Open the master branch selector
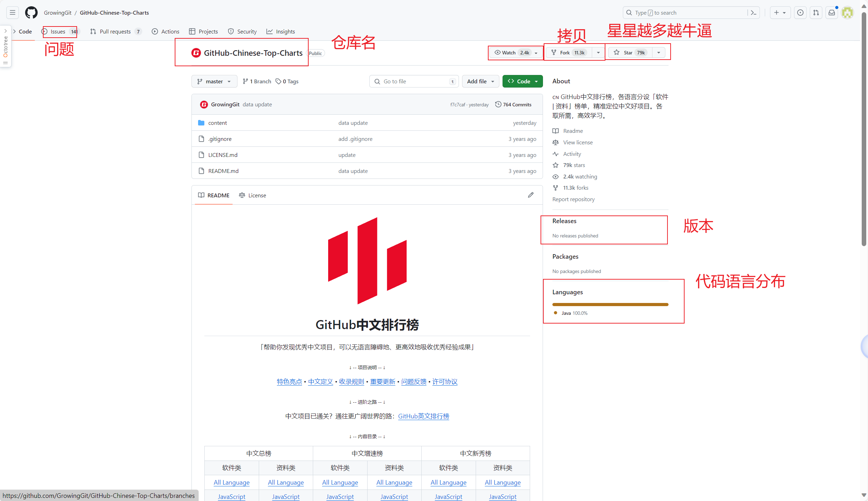This screenshot has height=501, width=868. click(214, 81)
